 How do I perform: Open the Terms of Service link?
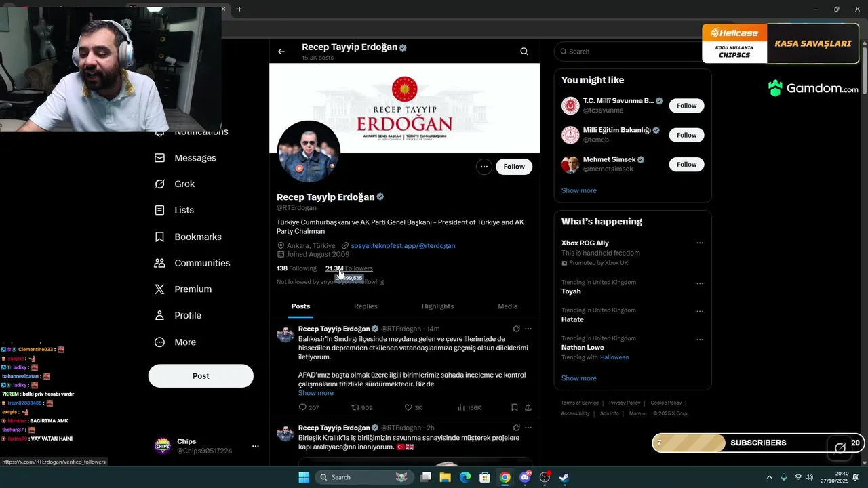click(x=580, y=403)
